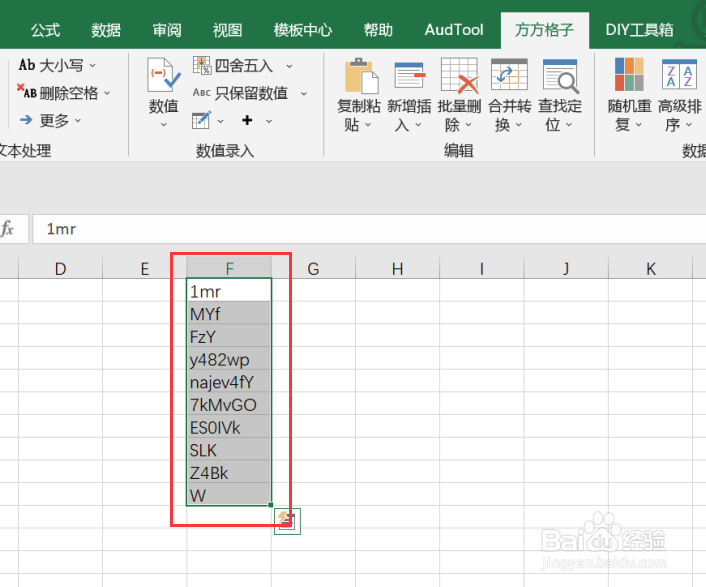Select column J header
Viewport: 706px width, 587px height.
pos(566,269)
